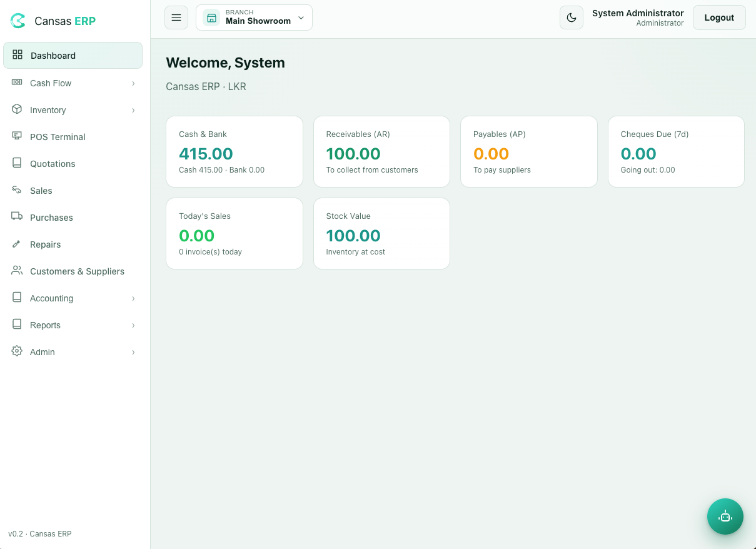
Task: Click the 'To pay suppliers' text
Action: pos(502,170)
